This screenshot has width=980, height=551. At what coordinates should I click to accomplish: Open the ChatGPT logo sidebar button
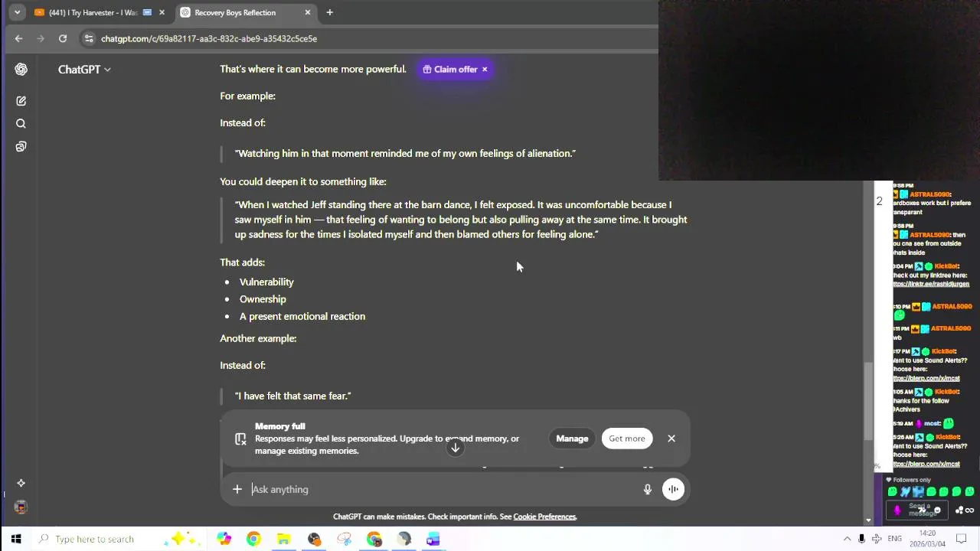click(21, 70)
